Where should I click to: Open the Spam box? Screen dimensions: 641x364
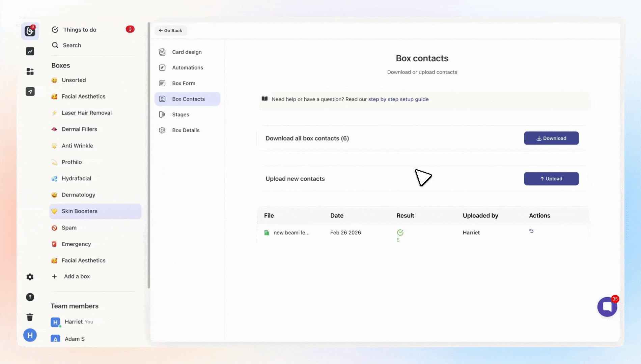(x=95, y=228)
